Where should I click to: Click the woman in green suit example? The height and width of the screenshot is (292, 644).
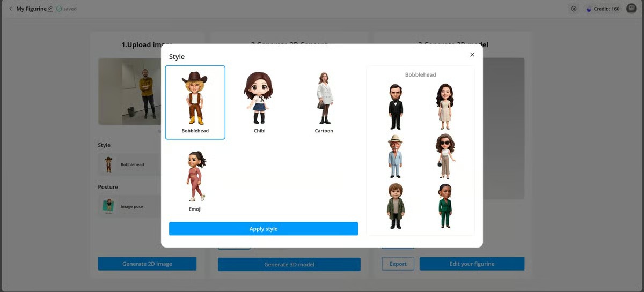click(444, 206)
